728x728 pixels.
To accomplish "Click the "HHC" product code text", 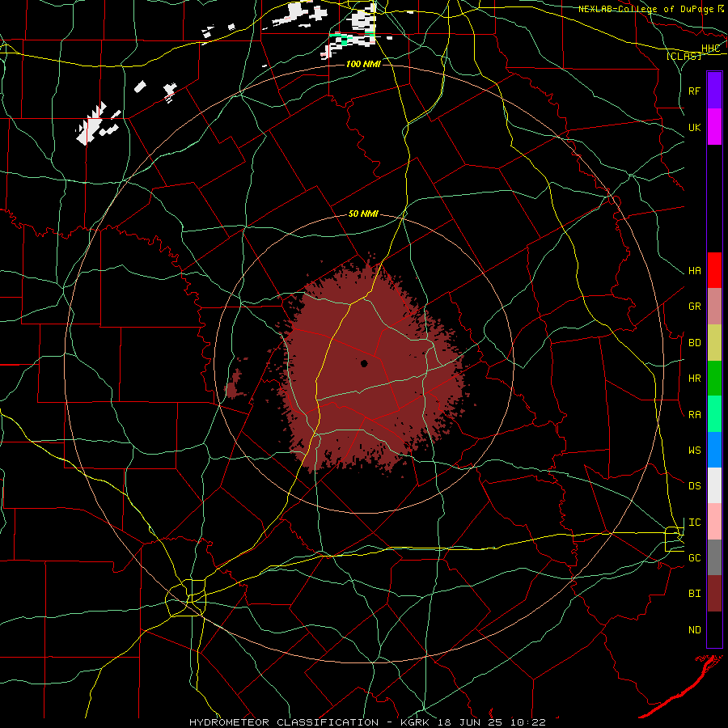I will point(711,49).
